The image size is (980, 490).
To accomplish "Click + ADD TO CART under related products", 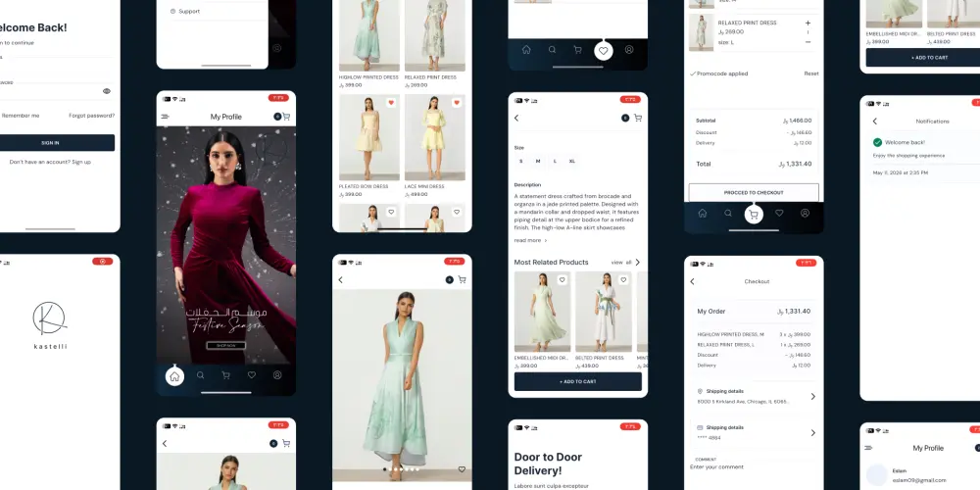I will pos(578,381).
